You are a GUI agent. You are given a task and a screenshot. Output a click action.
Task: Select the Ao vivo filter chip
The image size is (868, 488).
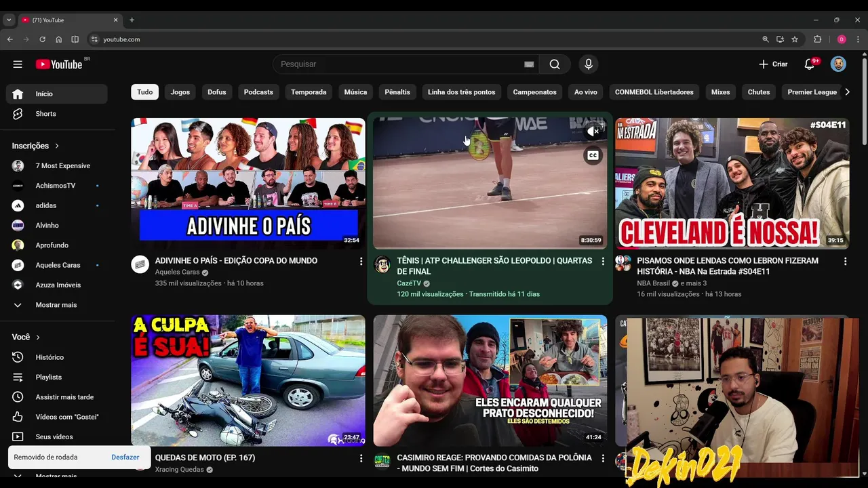click(586, 92)
